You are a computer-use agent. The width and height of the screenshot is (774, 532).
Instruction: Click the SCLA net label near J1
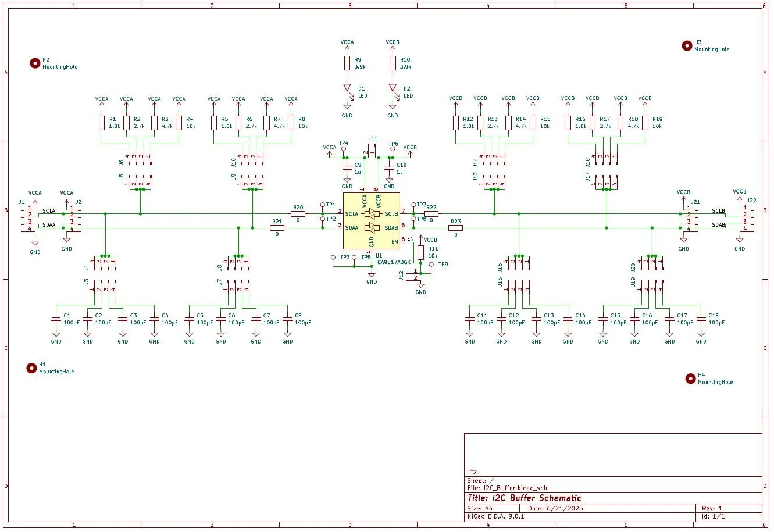[48, 212]
